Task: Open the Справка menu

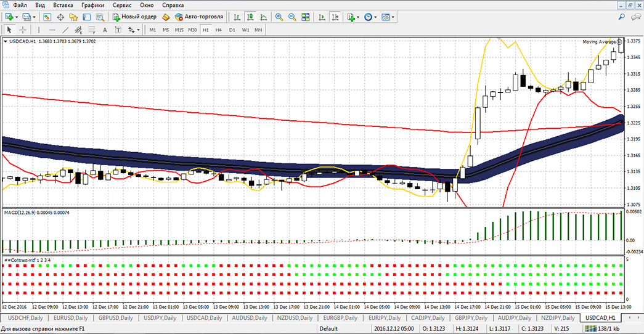Action: pos(173,5)
